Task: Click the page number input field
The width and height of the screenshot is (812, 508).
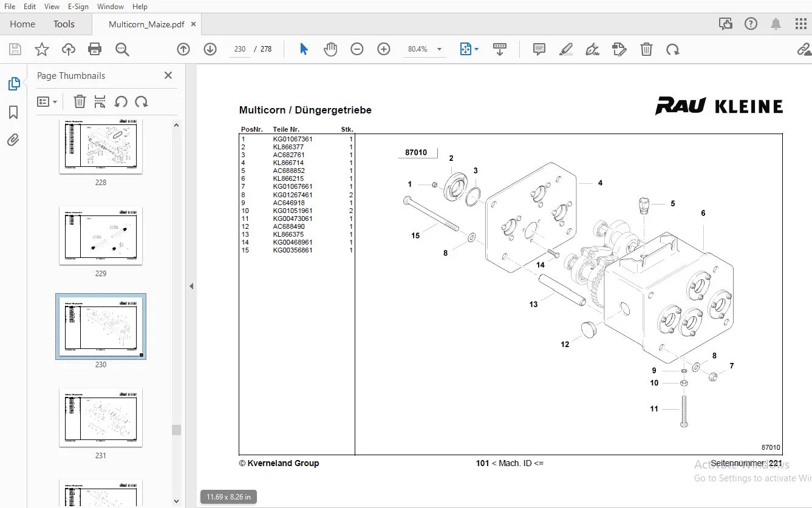Action: [239, 49]
